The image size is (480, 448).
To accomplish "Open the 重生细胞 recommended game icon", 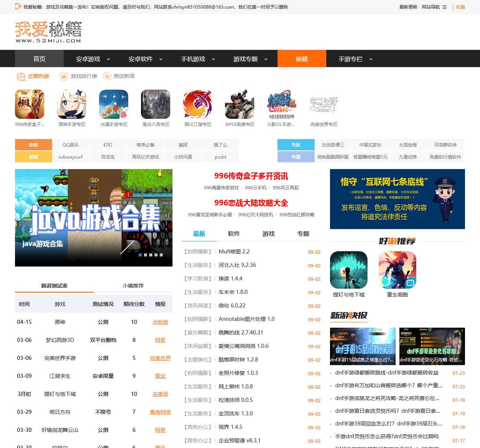I will click(397, 270).
